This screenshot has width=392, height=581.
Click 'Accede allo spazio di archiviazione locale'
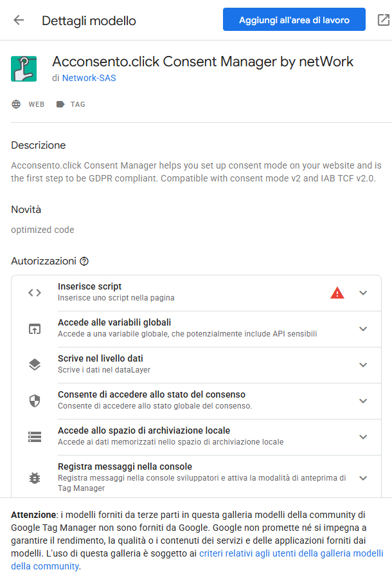[x=144, y=430]
